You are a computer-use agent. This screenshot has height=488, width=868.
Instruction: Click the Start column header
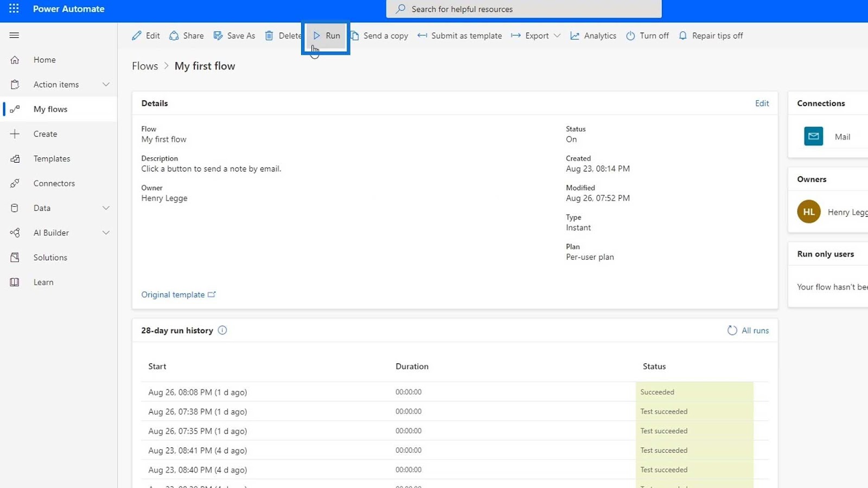click(157, 367)
